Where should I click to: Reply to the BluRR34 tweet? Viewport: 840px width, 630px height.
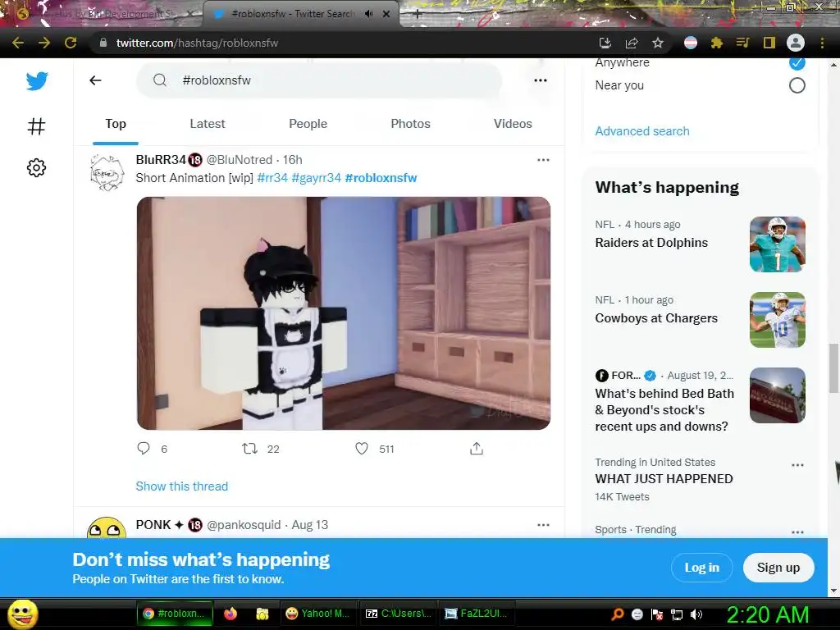pyautogui.click(x=144, y=449)
